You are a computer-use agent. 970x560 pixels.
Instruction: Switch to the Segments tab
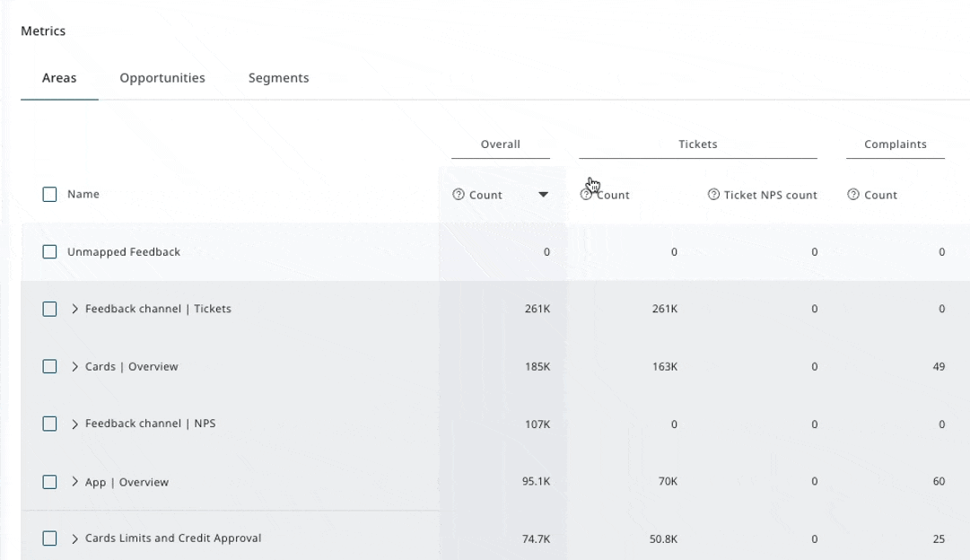(278, 78)
